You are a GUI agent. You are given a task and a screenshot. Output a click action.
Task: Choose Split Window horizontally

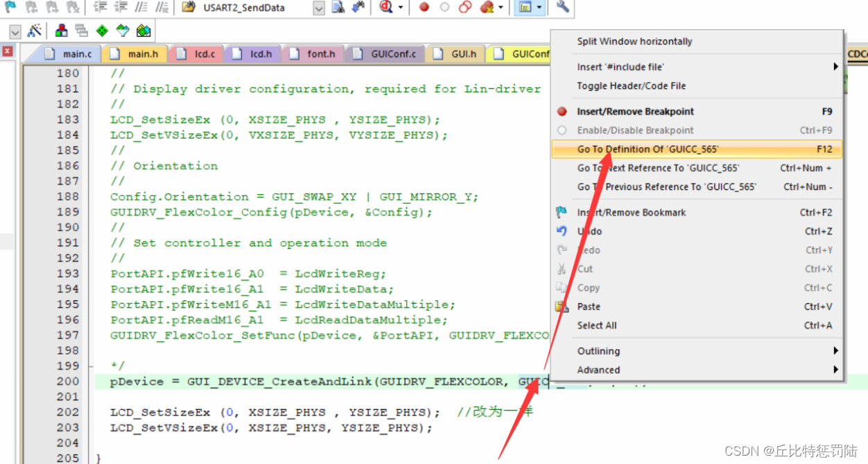coord(697,42)
